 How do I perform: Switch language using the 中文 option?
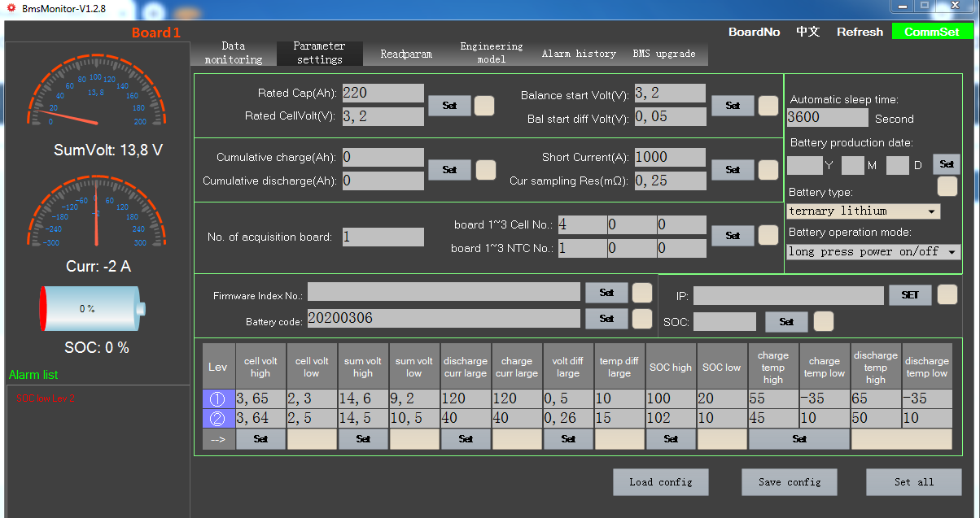807,32
